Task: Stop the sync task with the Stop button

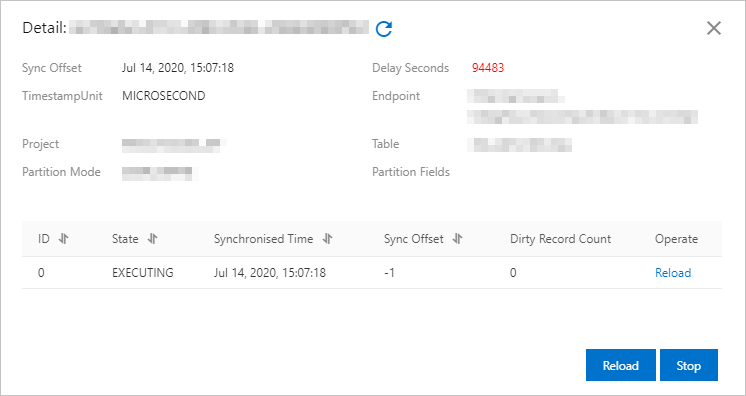Action: [688, 365]
